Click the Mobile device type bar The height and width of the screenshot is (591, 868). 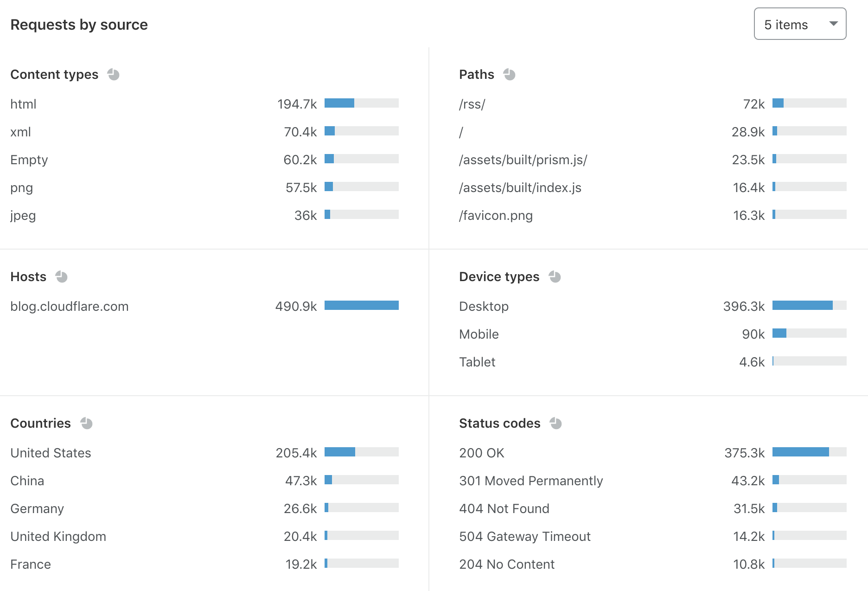(809, 334)
